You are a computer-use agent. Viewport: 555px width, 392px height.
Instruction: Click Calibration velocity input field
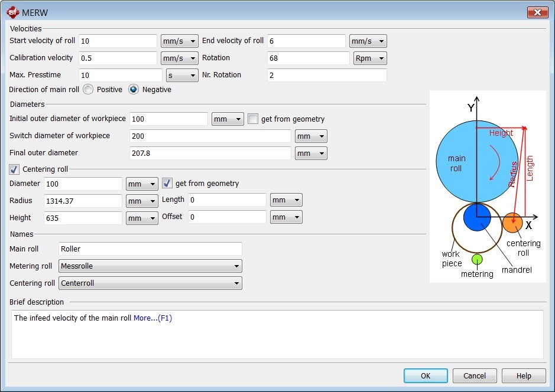118,58
